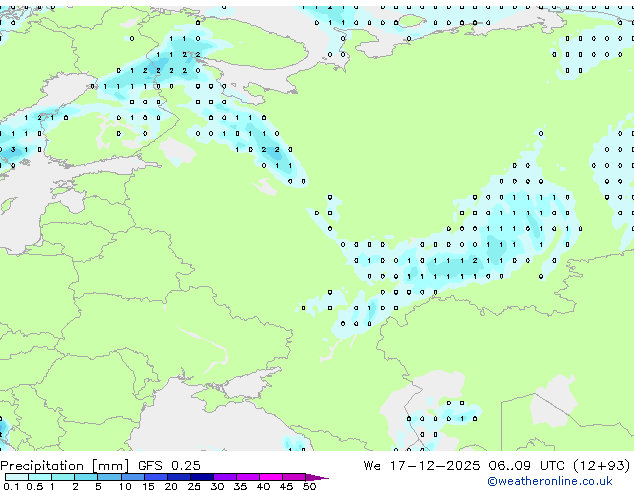Click the 20–25 mm legend swatch
634x490 pixels.
coord(179,477)
